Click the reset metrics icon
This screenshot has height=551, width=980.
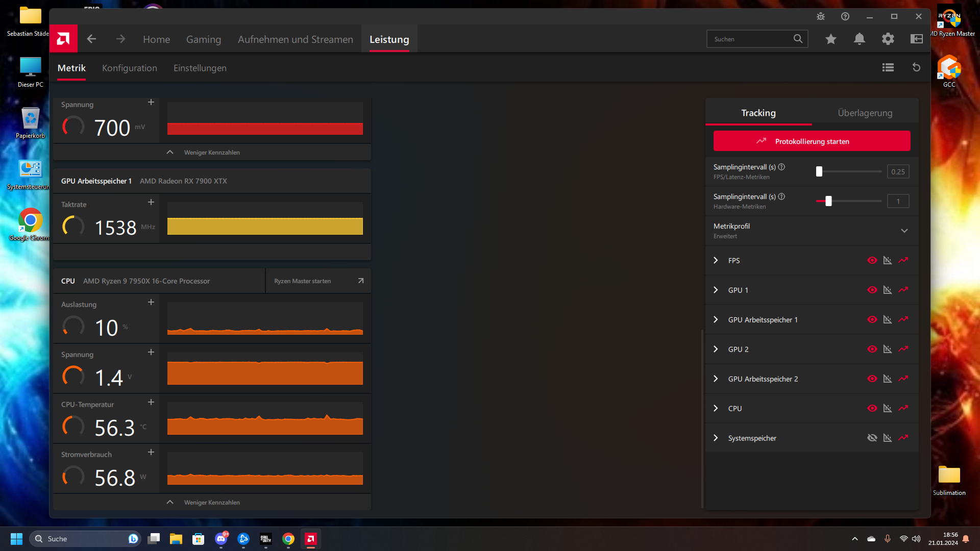pyautogui.click(x=917, y=67)
